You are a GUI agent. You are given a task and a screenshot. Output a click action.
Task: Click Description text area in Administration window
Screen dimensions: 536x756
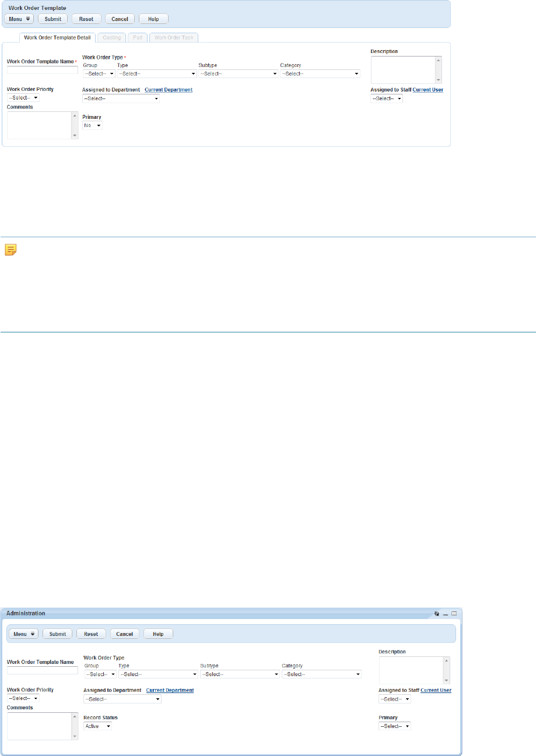(x=411, y=670)
